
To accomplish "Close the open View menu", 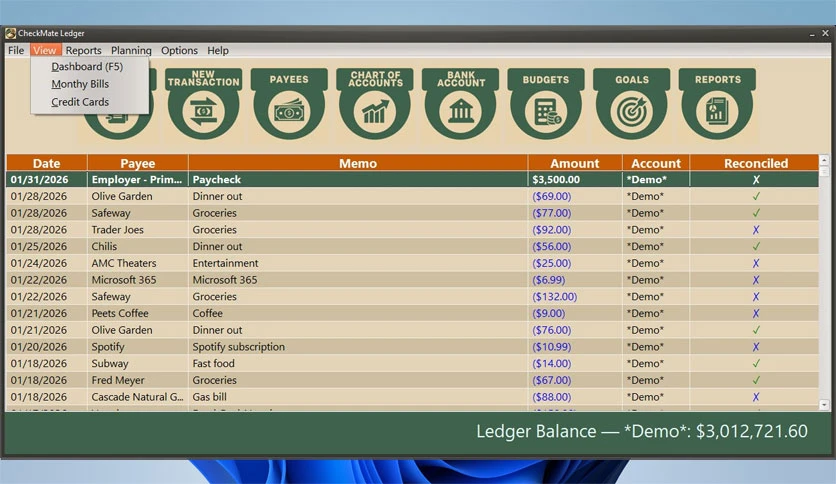I will tap(44, 50).
